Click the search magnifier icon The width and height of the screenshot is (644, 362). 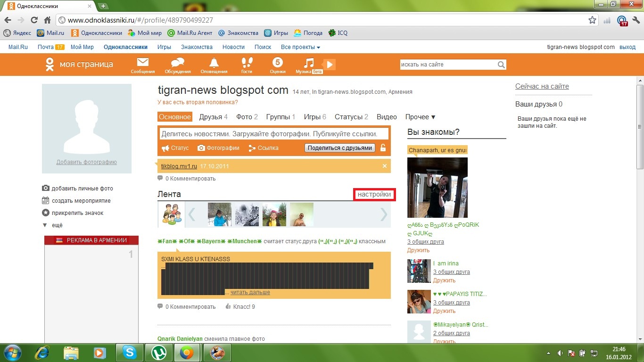click(501, 65)
